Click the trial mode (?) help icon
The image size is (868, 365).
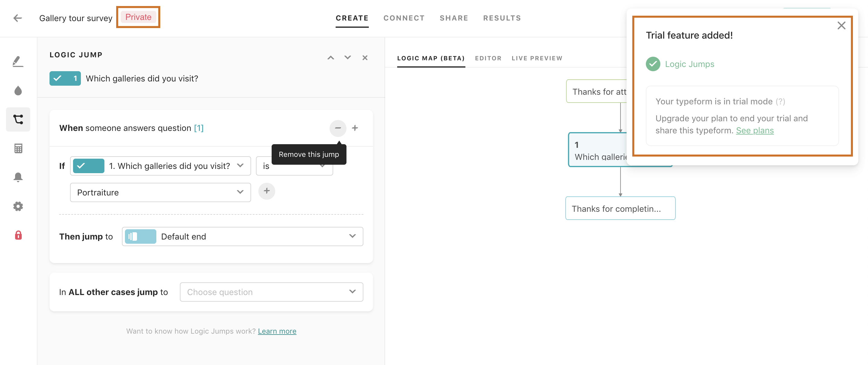[780, 101]
